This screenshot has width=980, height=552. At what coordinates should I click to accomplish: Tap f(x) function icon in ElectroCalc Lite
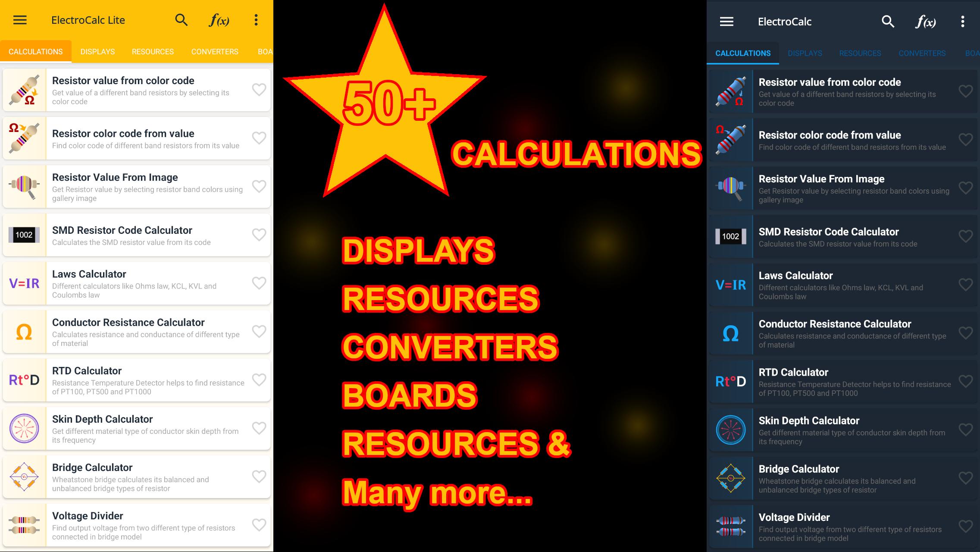click(219, 20)
